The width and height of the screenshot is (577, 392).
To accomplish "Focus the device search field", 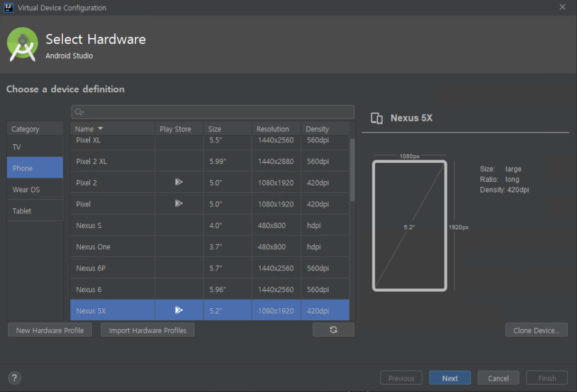I will click(213, 112).
